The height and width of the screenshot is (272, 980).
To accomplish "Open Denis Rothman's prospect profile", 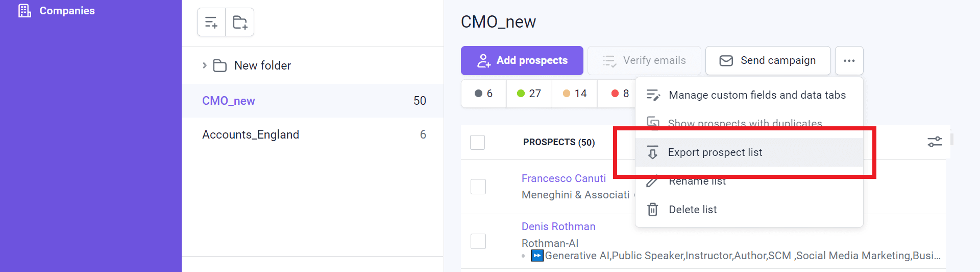I will pos(558,226).
